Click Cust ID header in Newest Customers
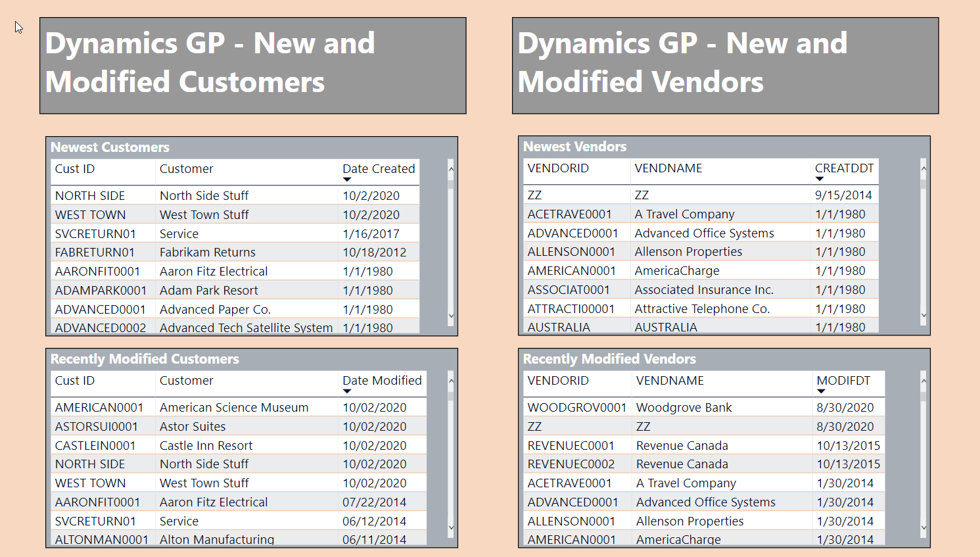 point(75,169)
